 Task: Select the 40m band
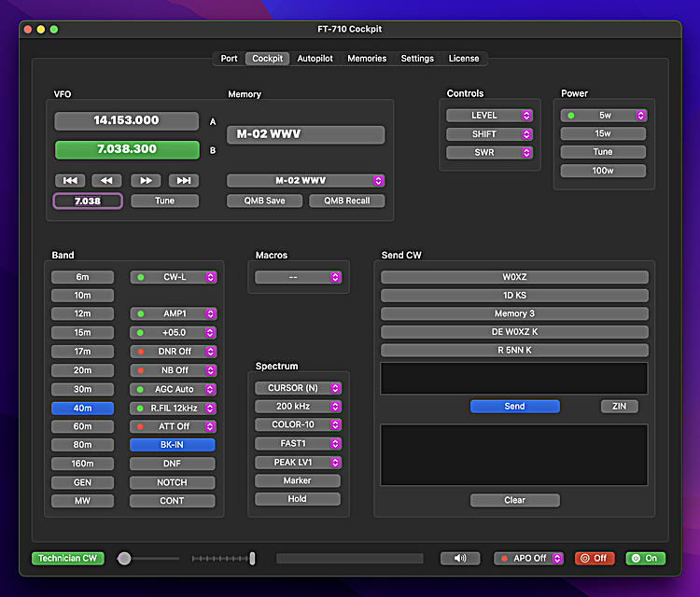(x=82, y=409)
